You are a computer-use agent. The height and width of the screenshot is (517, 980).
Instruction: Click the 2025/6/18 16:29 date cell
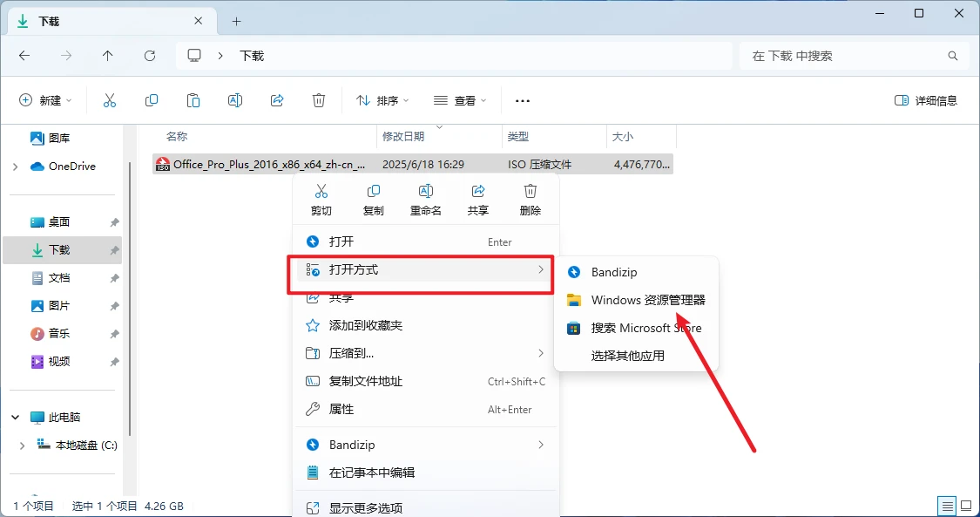[423, 165]
